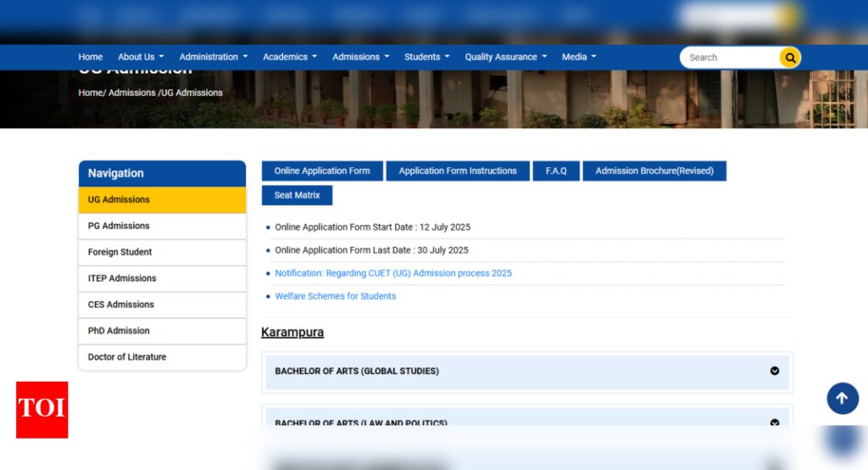Focus the Search input field
The width and height of the screenshot is (868, 470).
(731, 58)
